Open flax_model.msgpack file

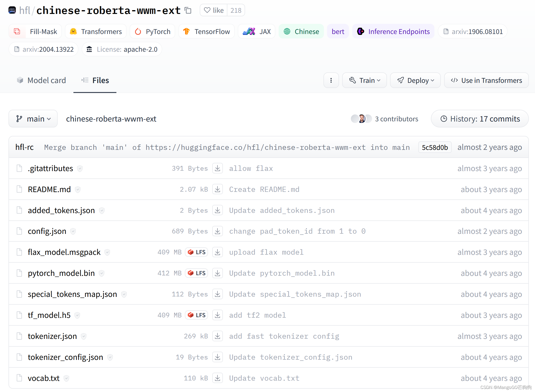coord(64,252)
